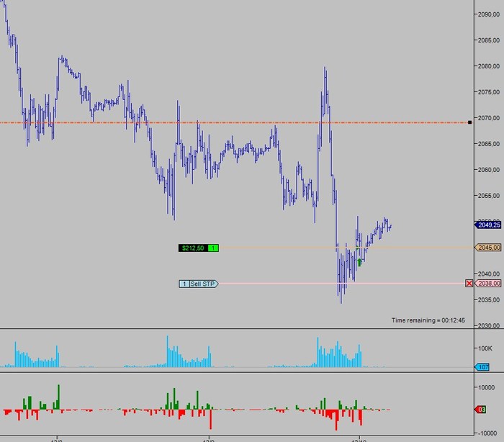Click the 10000 delta axis label

pos(486,387)
